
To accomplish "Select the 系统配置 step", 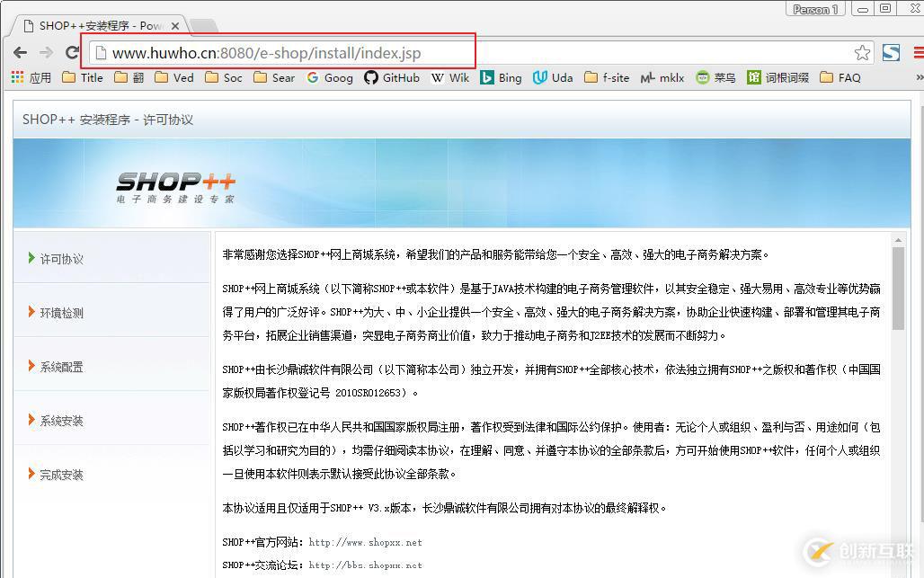I will (112, 367).
